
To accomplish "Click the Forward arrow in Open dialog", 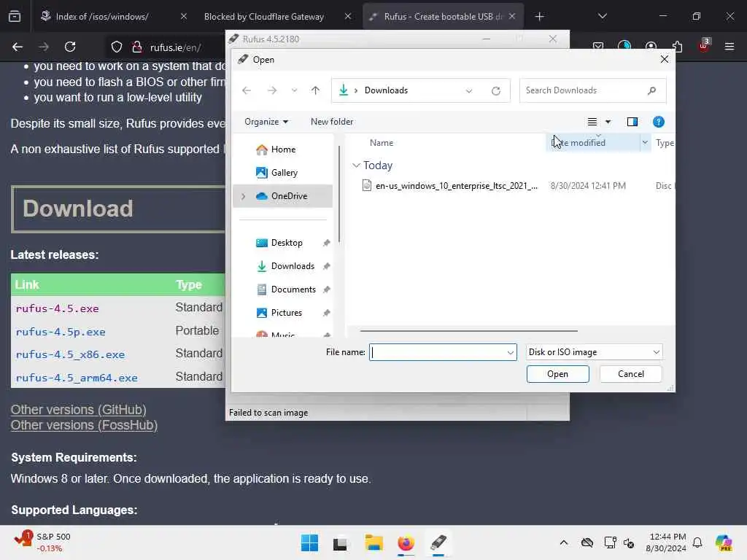I will [x=272, y=90].
